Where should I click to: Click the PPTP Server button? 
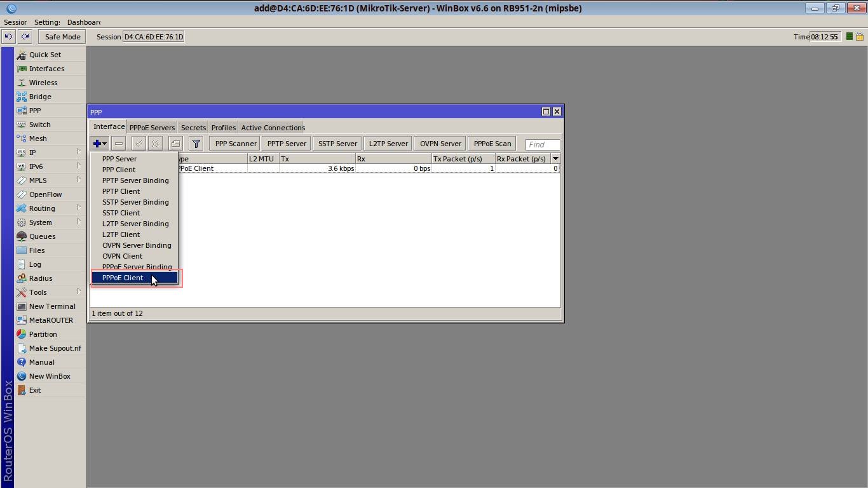pyautogui.click(x=287, y=144)
